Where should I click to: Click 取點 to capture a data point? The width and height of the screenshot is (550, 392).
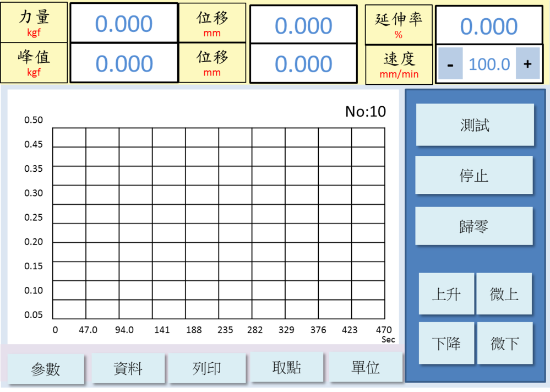(286, 368)
